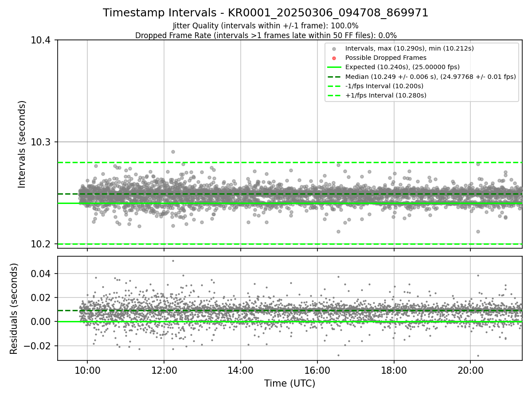Screen dimensions: 532x399
Task: Click the Dropped Frame Rate 0.0% subtitle
Action: click(266, 35)
